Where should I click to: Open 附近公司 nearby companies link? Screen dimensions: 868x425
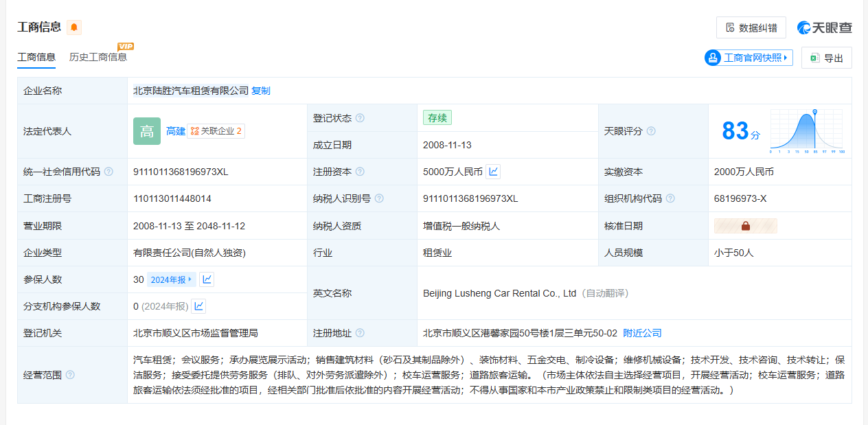642,333
